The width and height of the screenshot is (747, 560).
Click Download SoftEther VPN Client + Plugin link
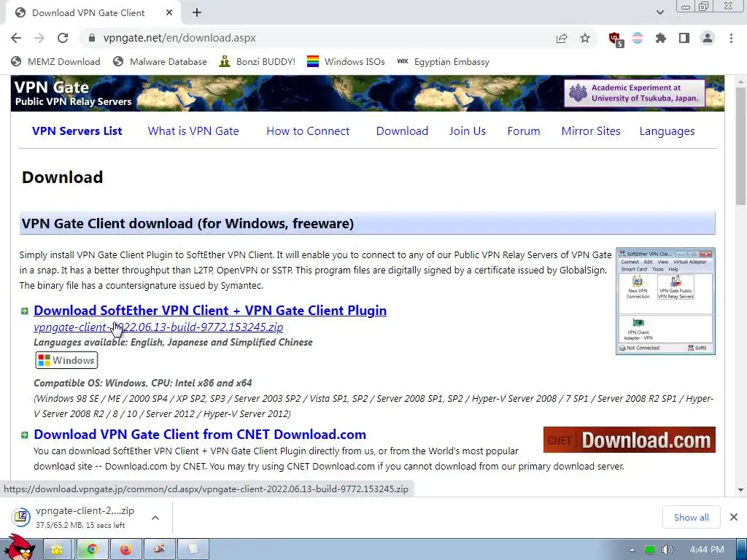click(x=210, y=311)
